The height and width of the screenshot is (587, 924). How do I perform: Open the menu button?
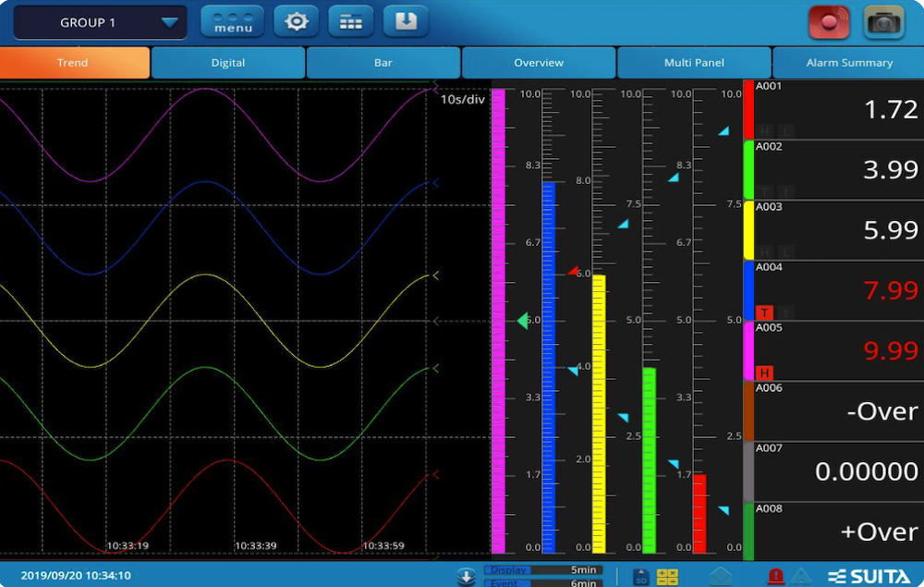233,22
